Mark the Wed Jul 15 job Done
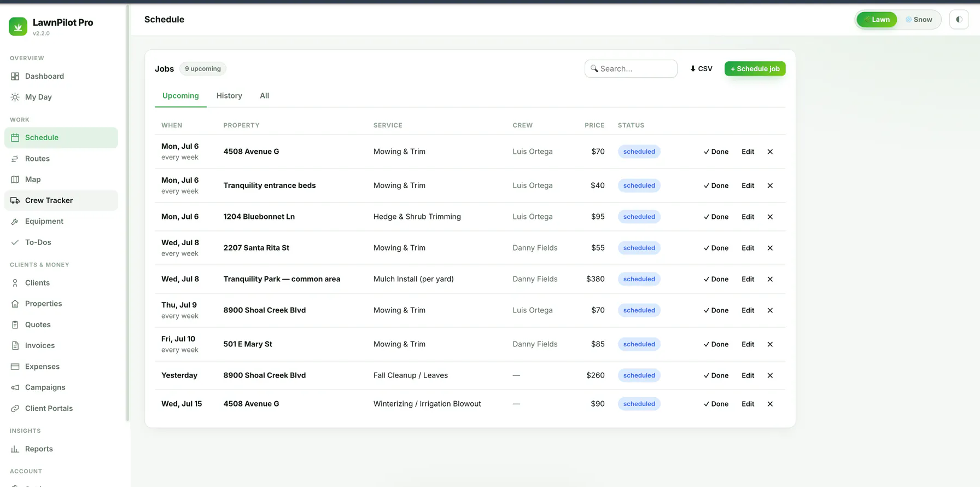980x487 pixels. [x=716, y=404]
